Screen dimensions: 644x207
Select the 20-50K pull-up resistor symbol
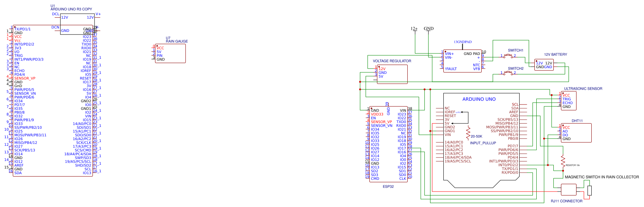[468, 132]
